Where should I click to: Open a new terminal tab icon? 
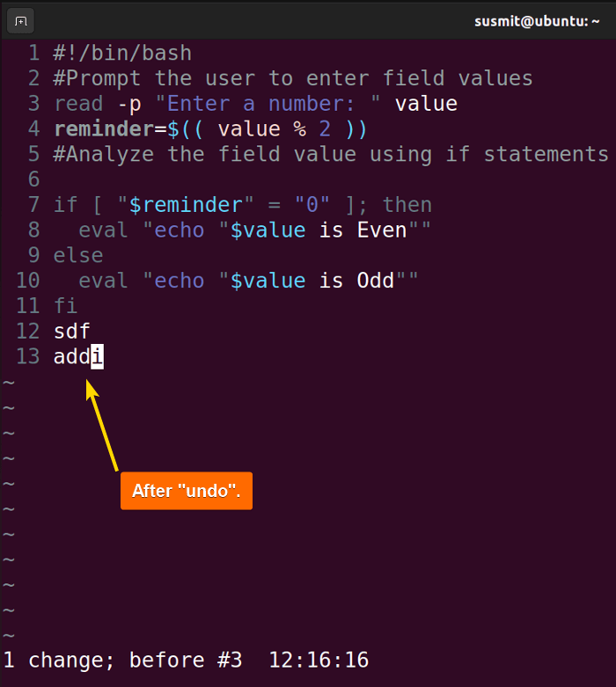[20, 21]
